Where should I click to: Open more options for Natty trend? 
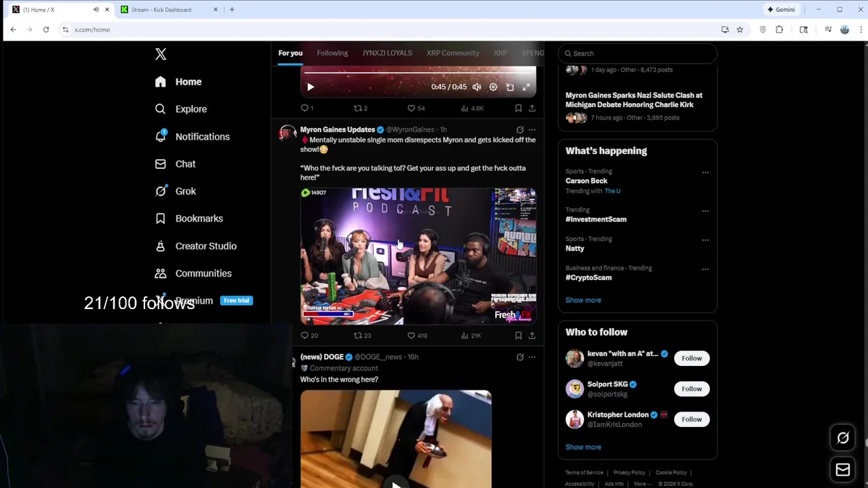tap(705, 240)
